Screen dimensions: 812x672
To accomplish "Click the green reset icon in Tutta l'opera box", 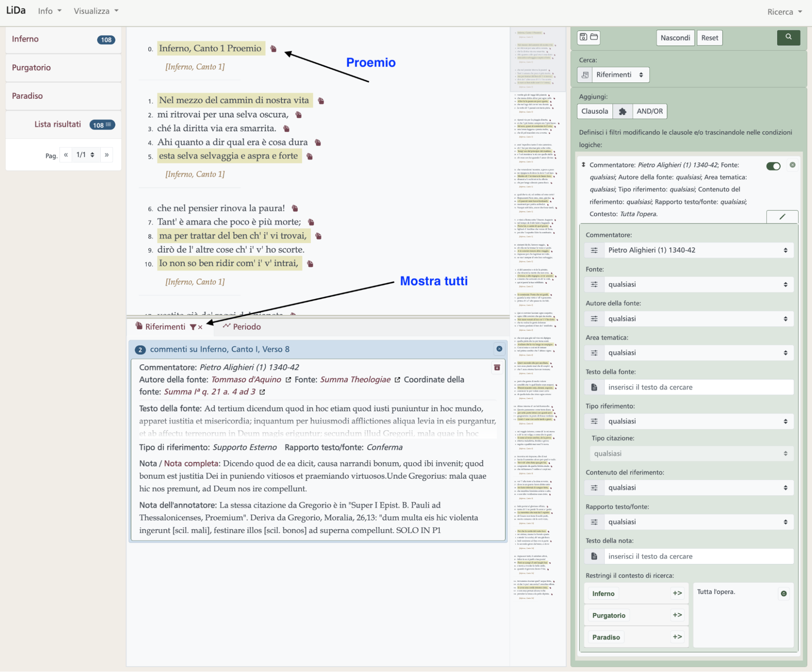I will [x=784, y=594].
